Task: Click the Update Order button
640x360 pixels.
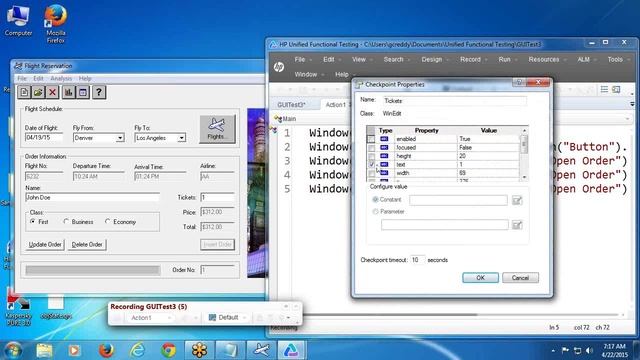Action: click(45, 244)
